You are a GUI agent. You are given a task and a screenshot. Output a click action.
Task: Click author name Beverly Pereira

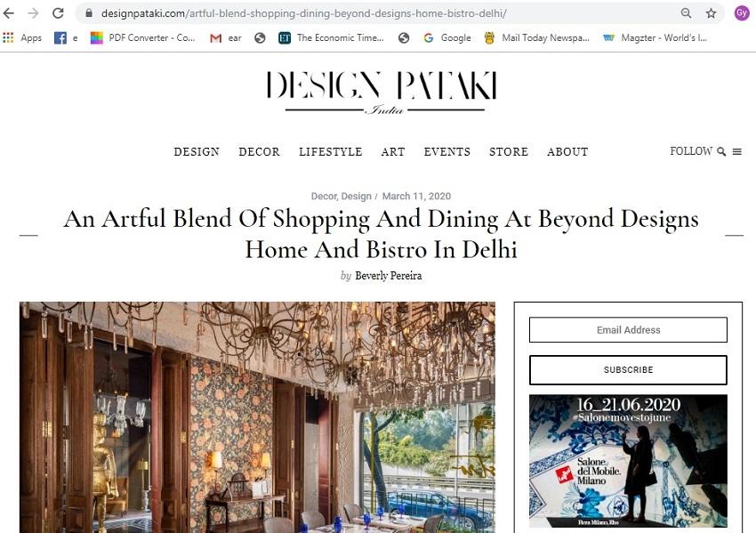tap(388, 276)
